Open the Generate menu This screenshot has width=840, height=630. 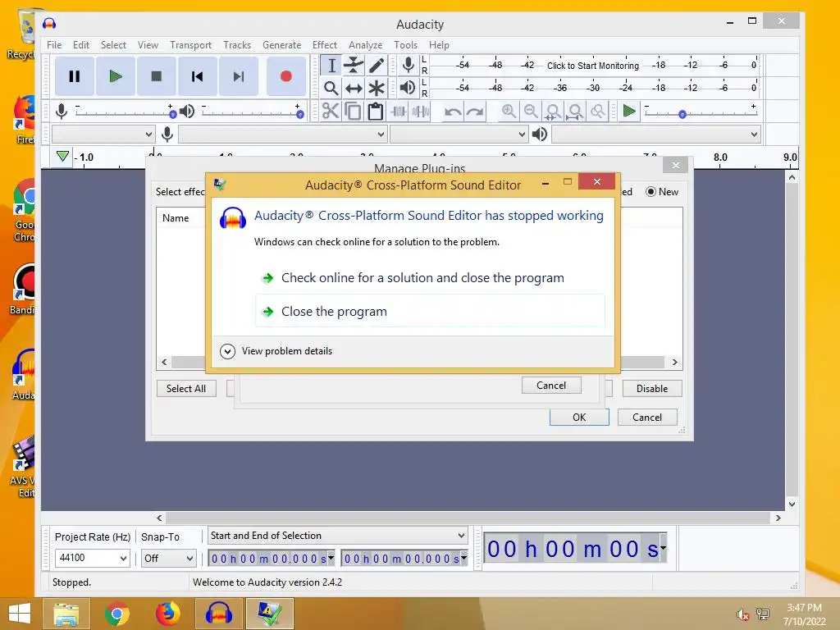pyautogui.click(x=282, y=45)
